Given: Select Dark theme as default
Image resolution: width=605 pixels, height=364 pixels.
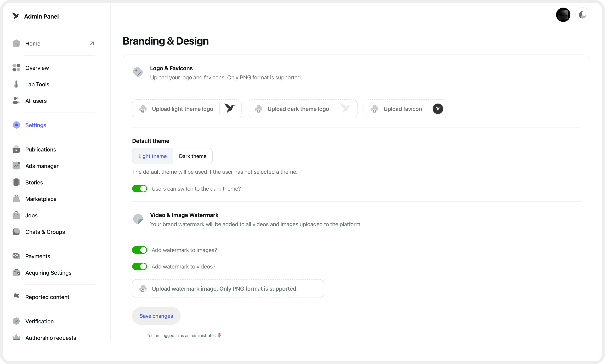Looking at the screenshot, I should pos(193,156).
